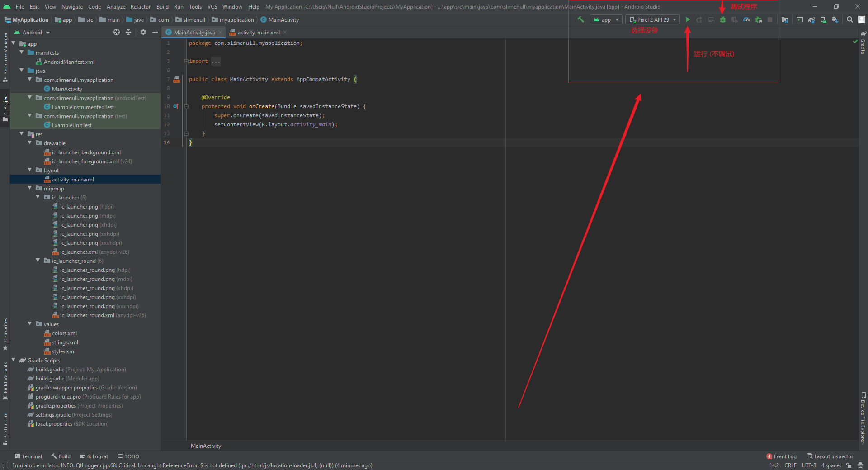This screenshot has height=470, width=868.
Task: Open the Build Variants side tab
Action: 5,381
